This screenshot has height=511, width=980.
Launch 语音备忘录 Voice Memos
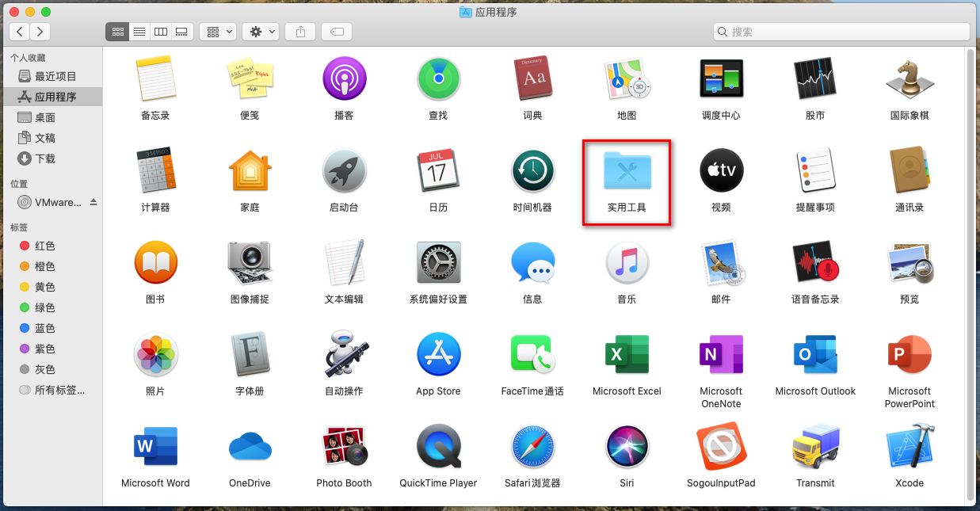pos(815,262)
